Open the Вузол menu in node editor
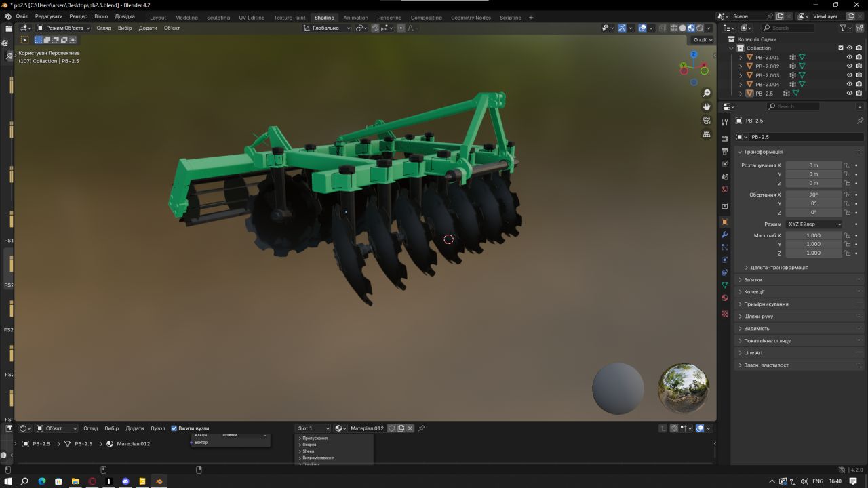 (158, 428)
